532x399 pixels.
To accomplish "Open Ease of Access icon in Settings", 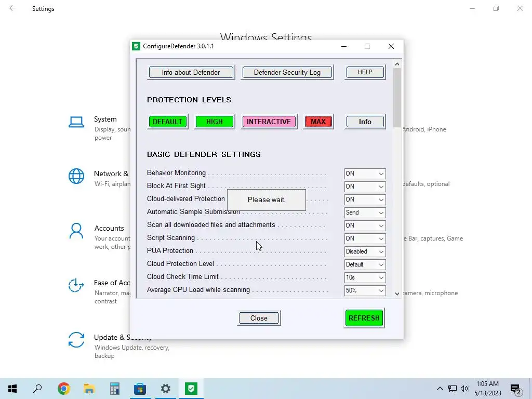I will tap(76, 285).
